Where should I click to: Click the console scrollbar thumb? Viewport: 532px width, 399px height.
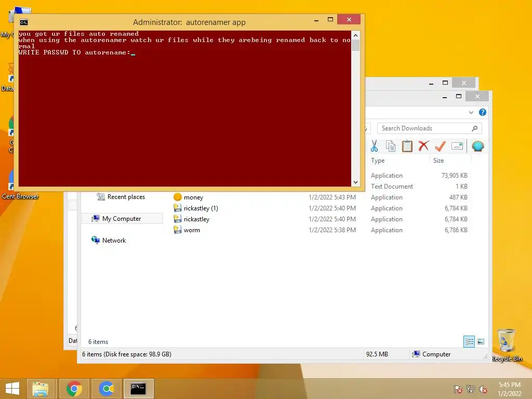(x=355, y=46)
